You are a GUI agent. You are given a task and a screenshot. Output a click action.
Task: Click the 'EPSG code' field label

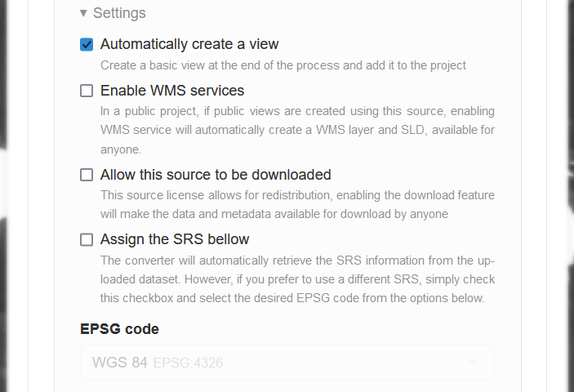coord(119,329)
